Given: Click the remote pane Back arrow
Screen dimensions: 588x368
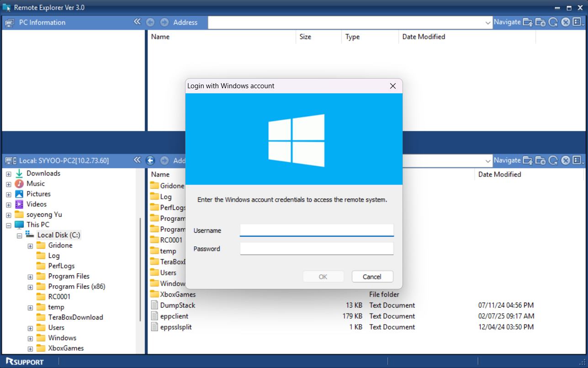Looking at the screenshot, I should tap(150, 22).
